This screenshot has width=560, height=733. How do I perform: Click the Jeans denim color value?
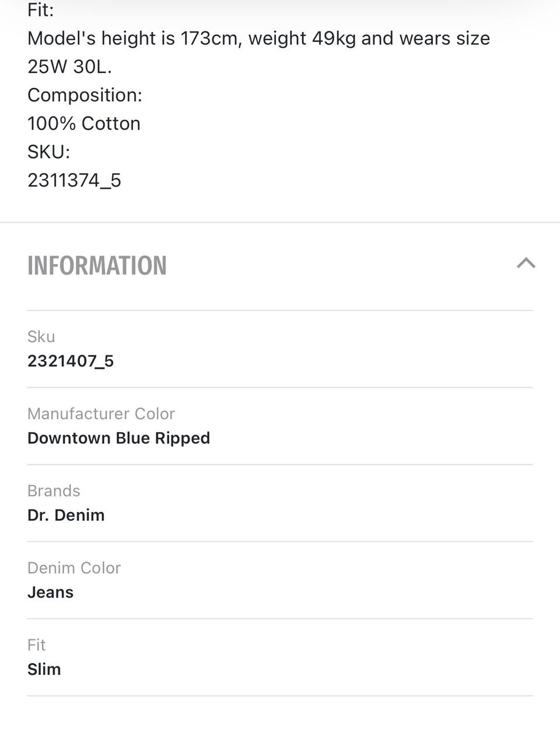pyautogui.click(x=50, y=592)
